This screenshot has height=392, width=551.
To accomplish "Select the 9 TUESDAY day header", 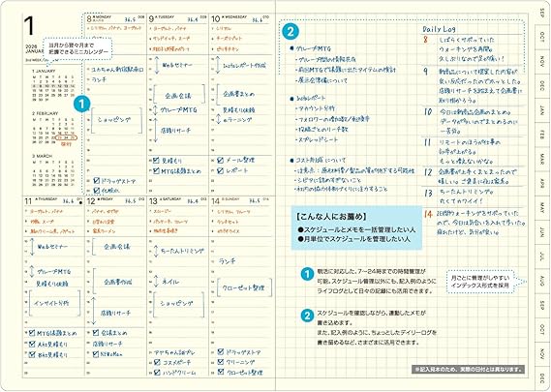I will point(178,18).
